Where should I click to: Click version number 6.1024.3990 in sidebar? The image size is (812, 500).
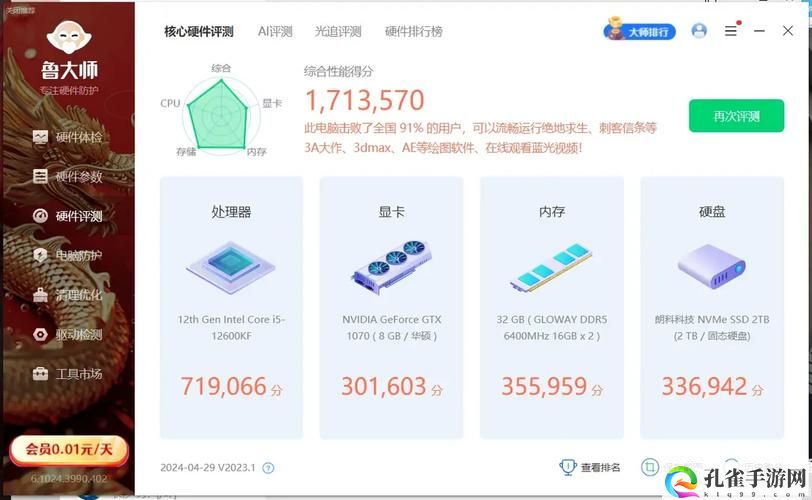[x=68, y=479]
